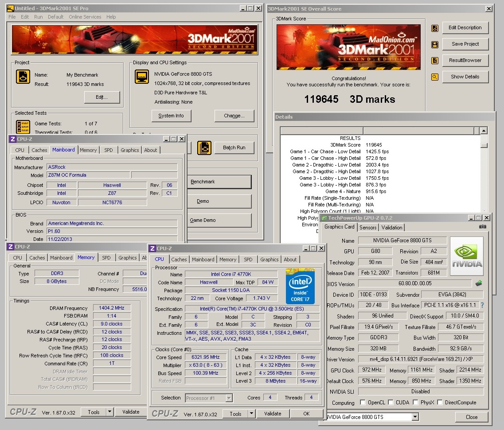The height and width of the screenshot is (430, 504).
Task: Click the monitor icon in Display and CPU Settings
Action: 142,77
